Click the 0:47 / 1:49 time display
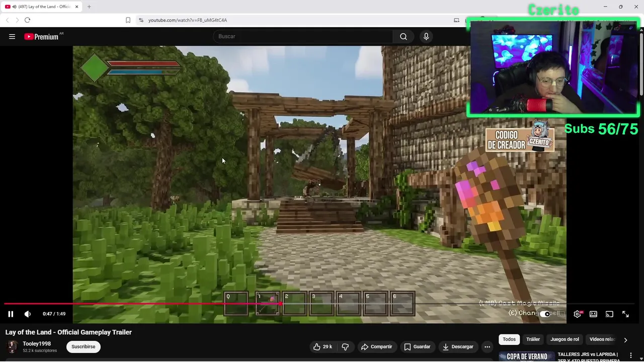644x362 pixels. coord(54,314)
